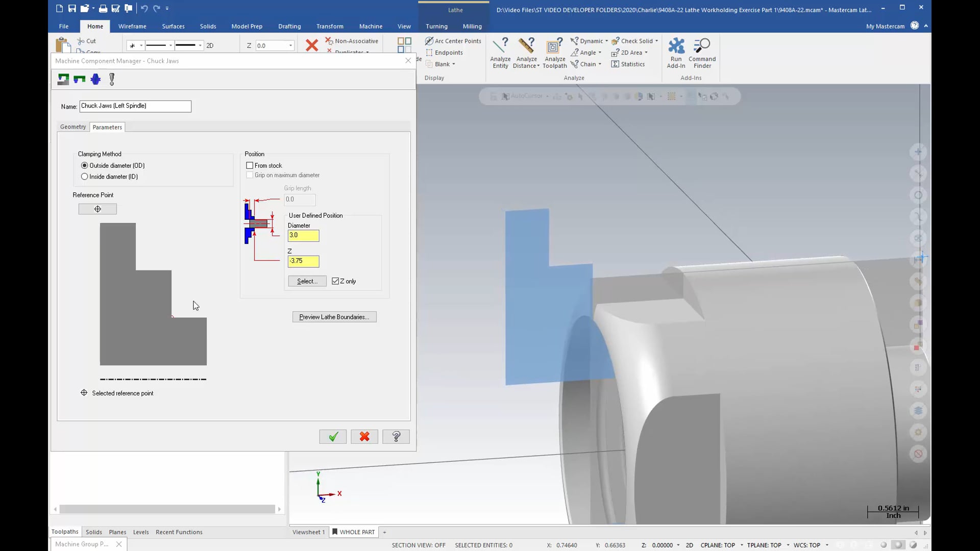980x551 pixels.
Task: Enable the From stock checkbox
Action: click(x=250, y=166)
